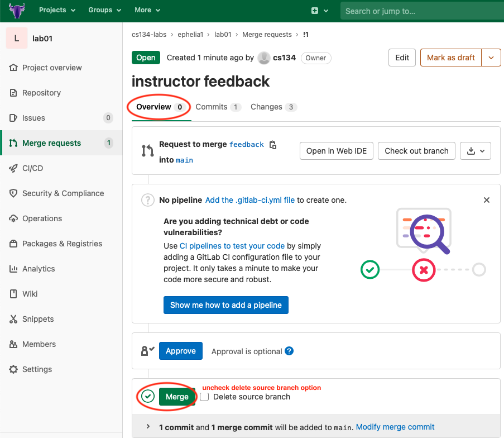
Task: Click the Wiki book icon
Action: pos(13,294)
